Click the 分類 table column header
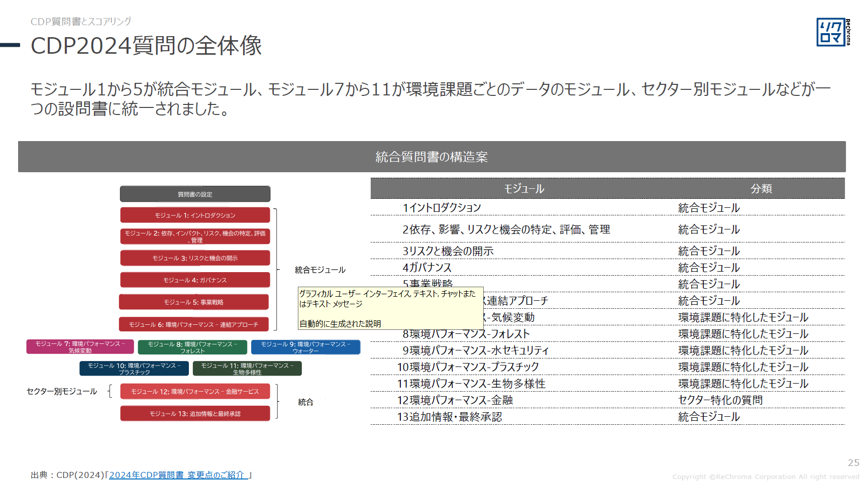This screenshot has width=868, height=485. tap(761, 189)
